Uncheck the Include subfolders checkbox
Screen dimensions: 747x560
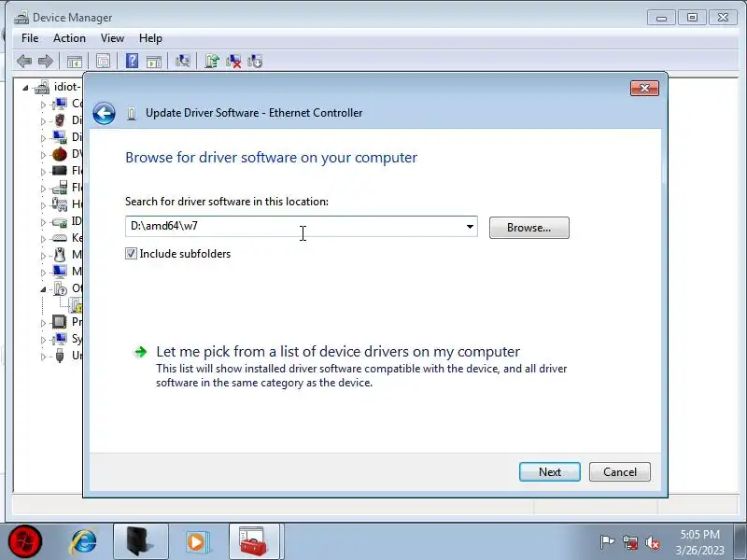coord(131,253)
